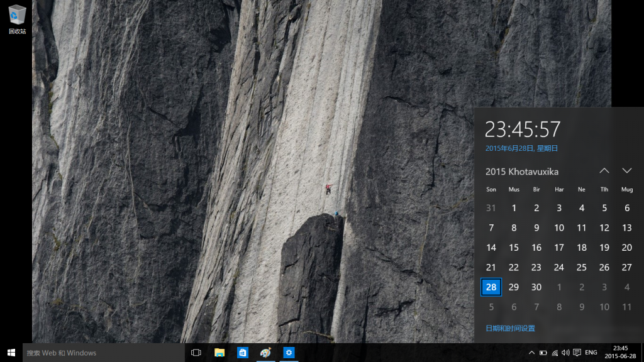Select calendar date 25
The width and height of the screenshot is (644, 362).
tap(582, 267)
